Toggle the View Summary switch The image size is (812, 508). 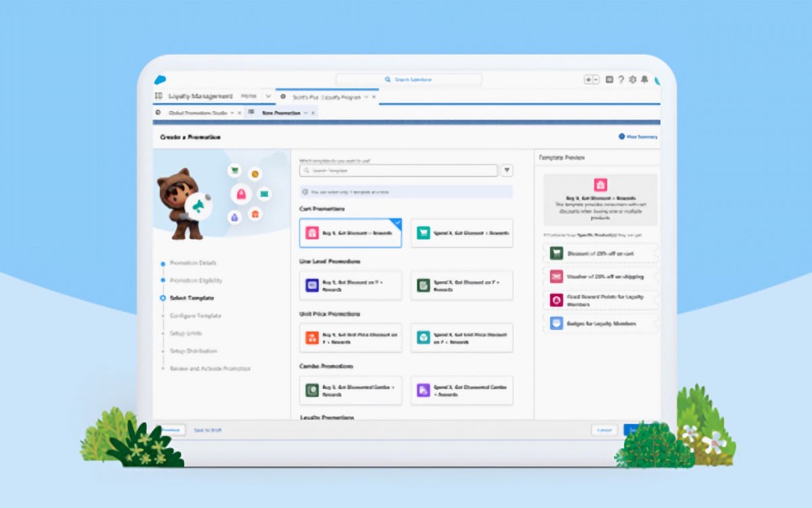point(622,137)
